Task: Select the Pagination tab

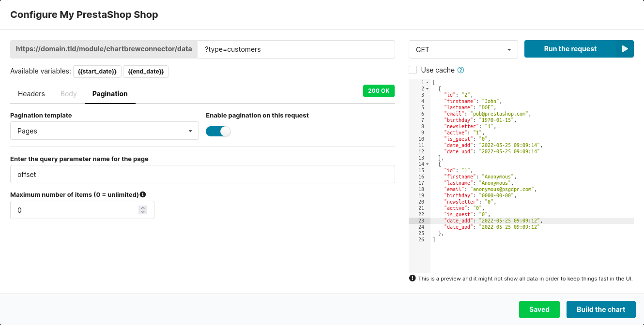Action: coord(110,94)
